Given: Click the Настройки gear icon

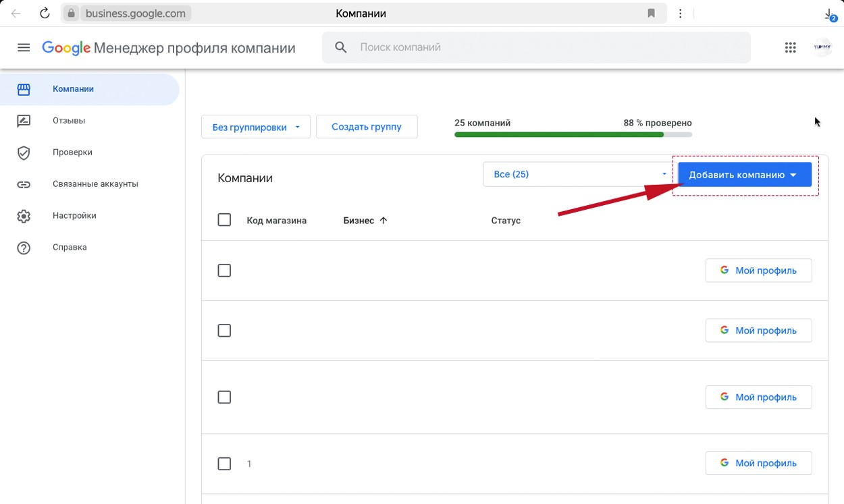Looking at the screenshot, I should [x=24, y=216].
